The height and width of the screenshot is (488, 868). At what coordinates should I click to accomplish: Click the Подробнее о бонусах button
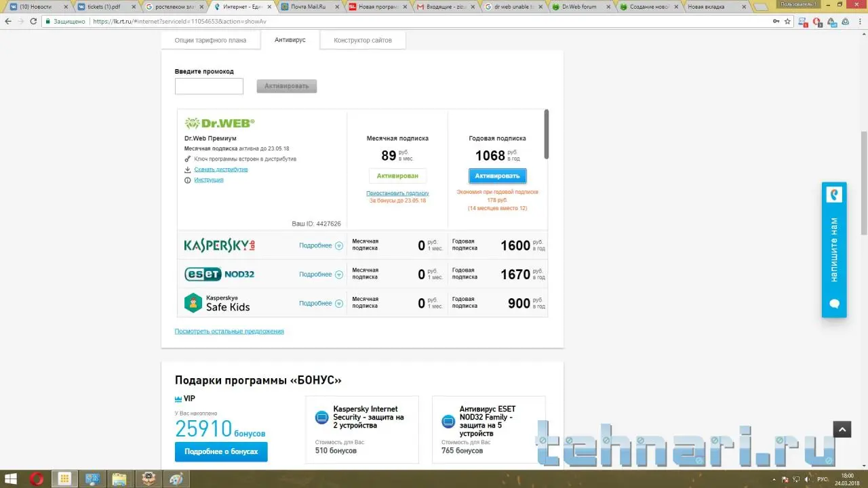pos(221,451)
